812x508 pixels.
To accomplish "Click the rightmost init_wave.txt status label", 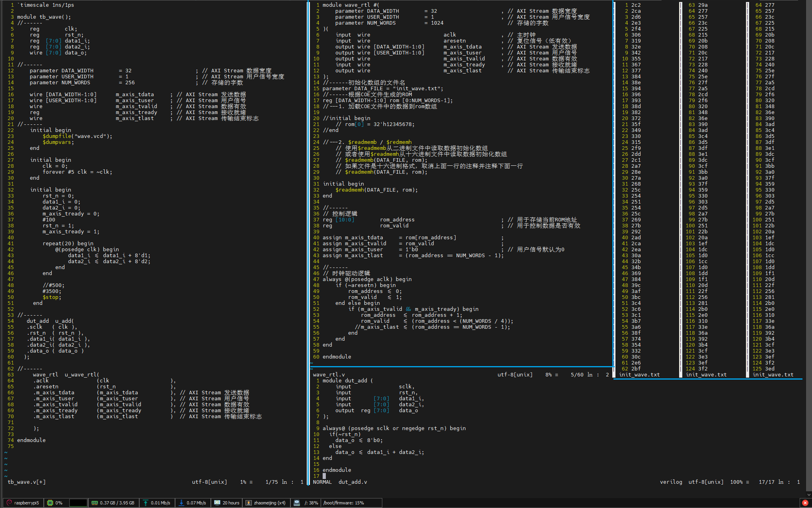I will point(773,374).
